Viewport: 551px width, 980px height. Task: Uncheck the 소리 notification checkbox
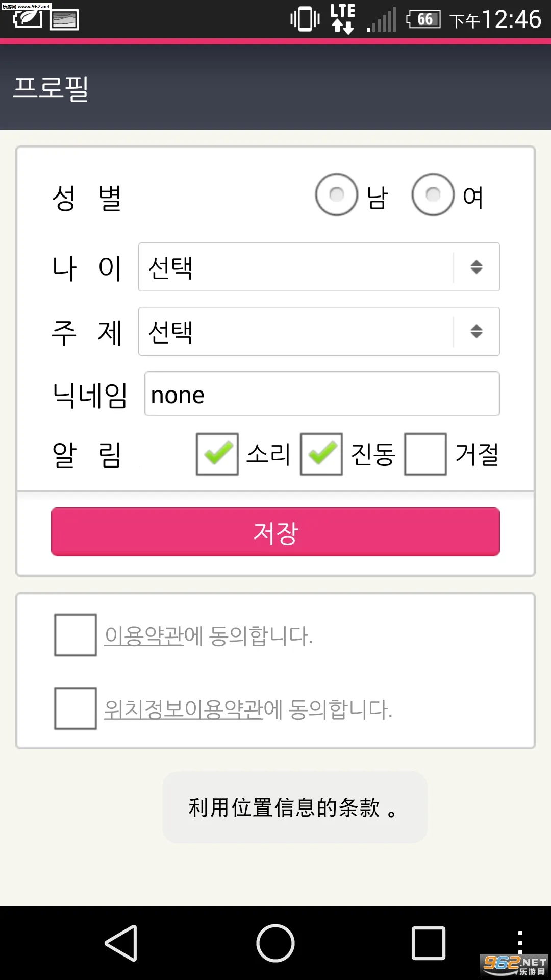(x=216, y=455)
